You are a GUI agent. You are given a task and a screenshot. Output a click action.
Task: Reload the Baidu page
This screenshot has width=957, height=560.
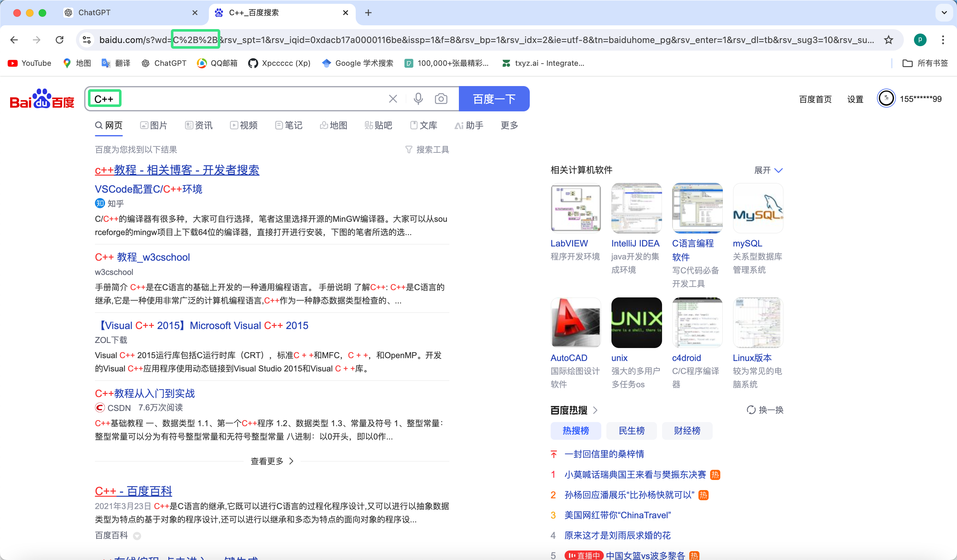tap(59, 40)
